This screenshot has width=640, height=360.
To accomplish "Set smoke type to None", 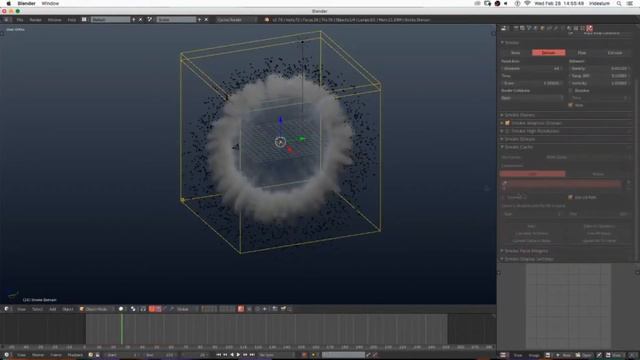I will (516, 53).
